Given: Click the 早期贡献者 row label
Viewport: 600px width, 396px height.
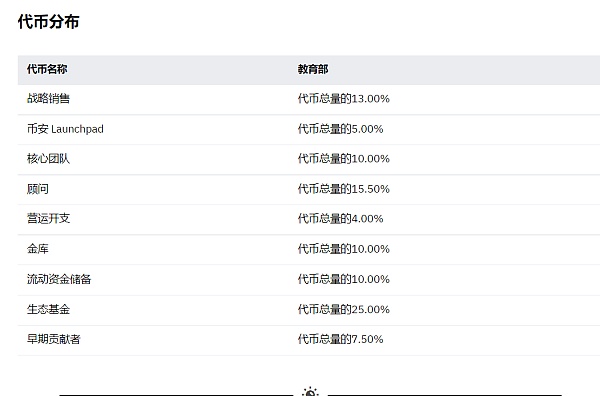Looking at the screenshot, I should click(54, 339).
